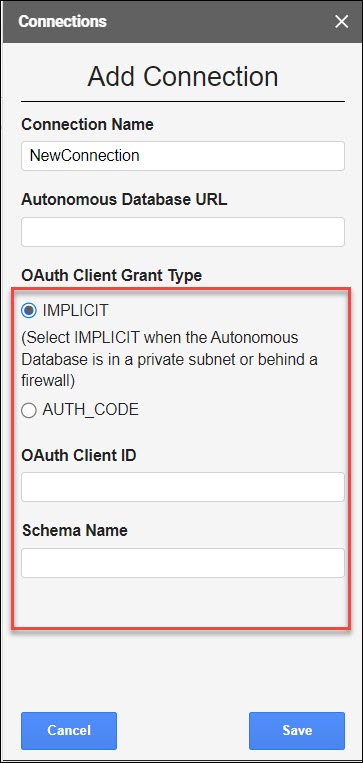Click the Connection Name label
The height and width of the screenshot is (763, 363).
88,124
